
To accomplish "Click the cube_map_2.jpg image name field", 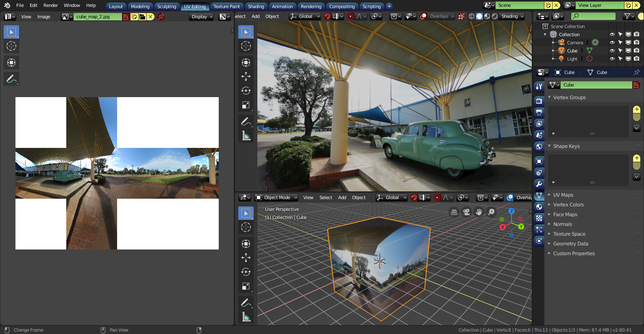I will [x=98, y=17].
